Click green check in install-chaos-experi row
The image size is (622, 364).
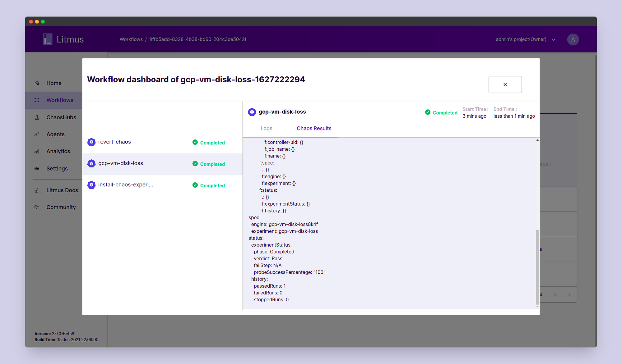click(x=195, y=185)
